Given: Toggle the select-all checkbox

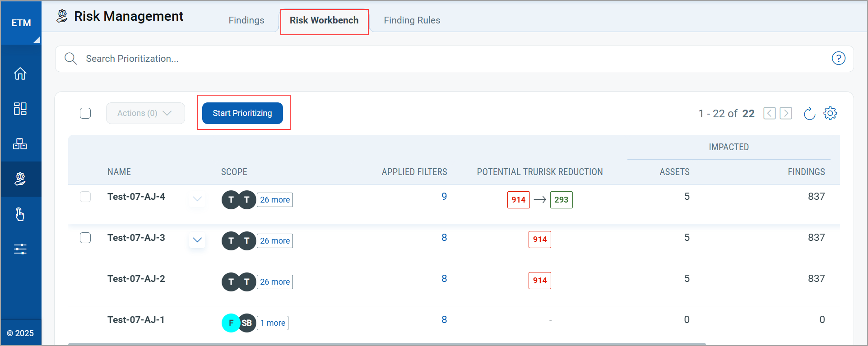Looking at the screenshot, I should (x=85, y=113).
